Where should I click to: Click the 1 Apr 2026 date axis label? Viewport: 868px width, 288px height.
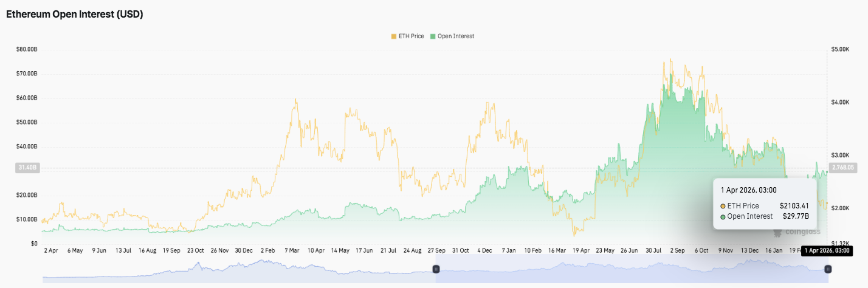(x=825, y=250)
